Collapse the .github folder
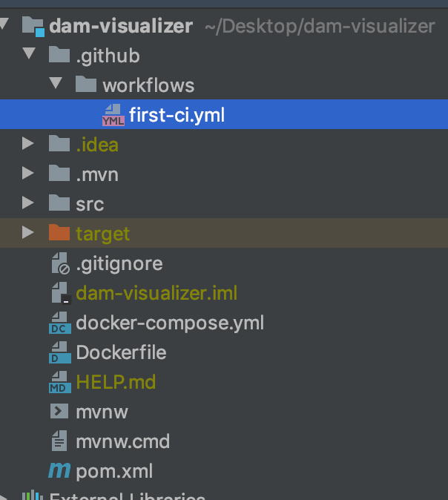This screenshot has height=500, width=448. point(29,53)
